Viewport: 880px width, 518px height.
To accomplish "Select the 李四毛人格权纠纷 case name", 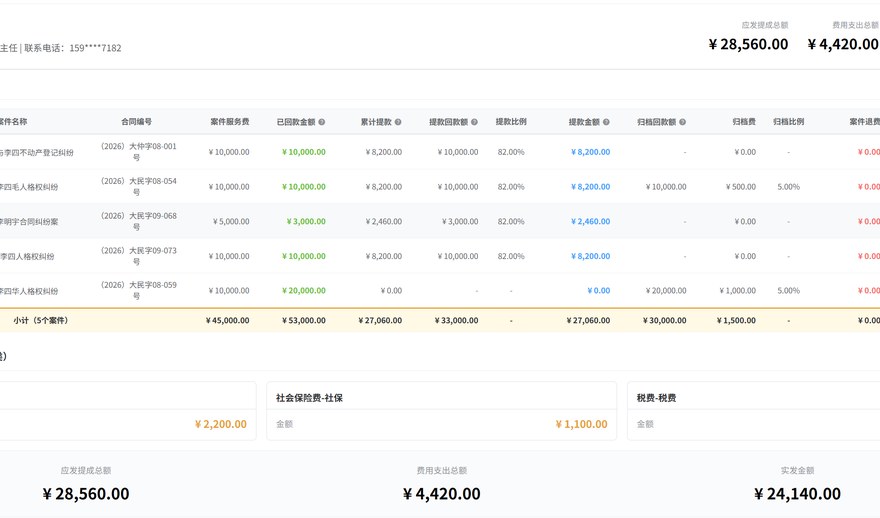I will pos(29,187).
